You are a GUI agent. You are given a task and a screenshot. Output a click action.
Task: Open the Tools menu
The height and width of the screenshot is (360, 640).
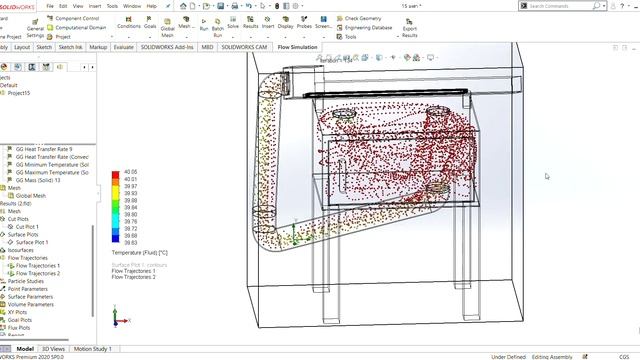[x=112, y=6]
